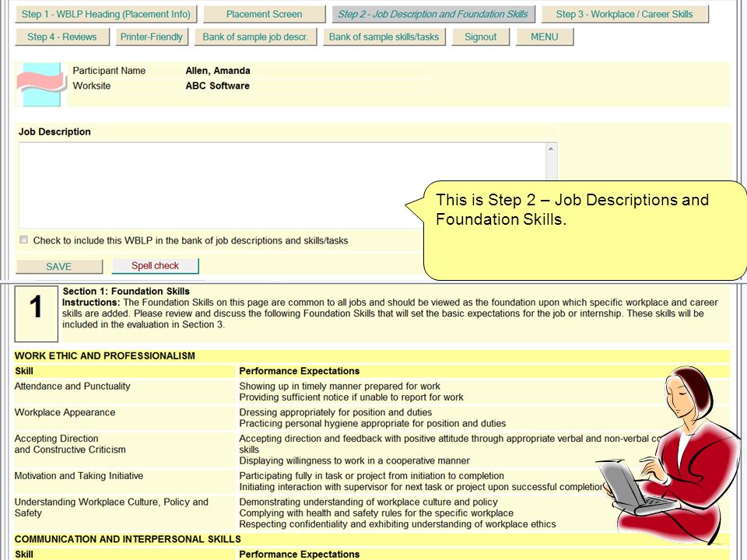Click the Job Description scrollbar up arrow

(551, 149)
